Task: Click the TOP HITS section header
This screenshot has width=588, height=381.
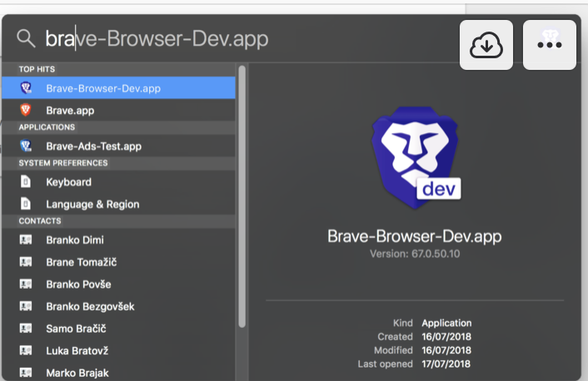Action: coord(37,69)
